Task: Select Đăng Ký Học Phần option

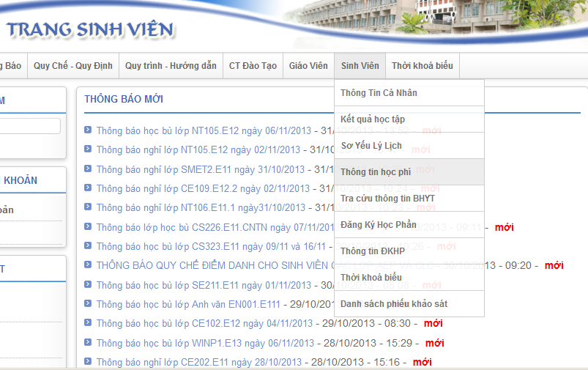Action: click(378, 225)
